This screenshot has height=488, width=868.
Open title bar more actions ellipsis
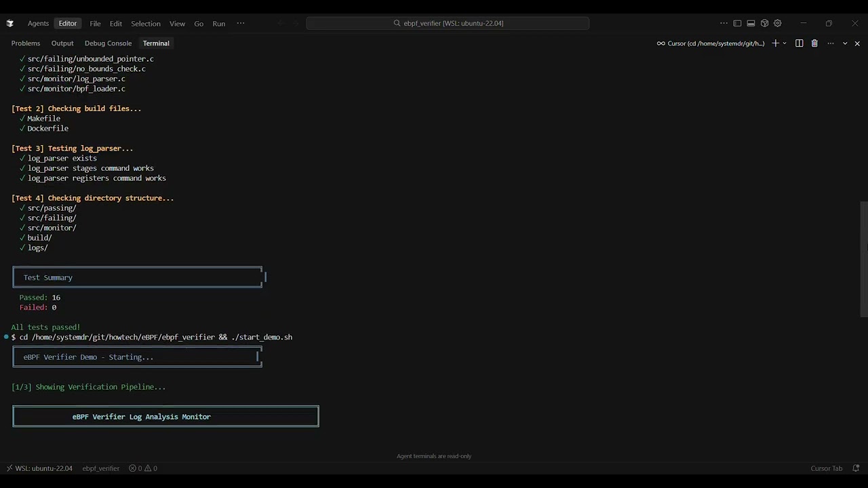point(724,23)
